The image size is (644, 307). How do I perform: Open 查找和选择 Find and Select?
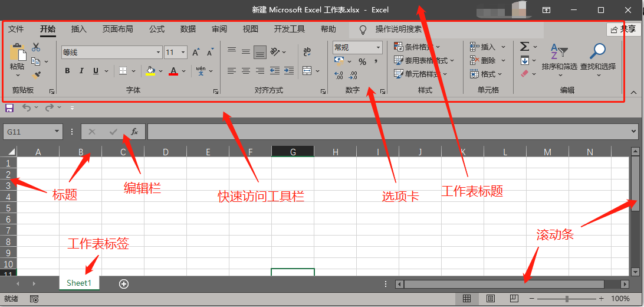598,60
